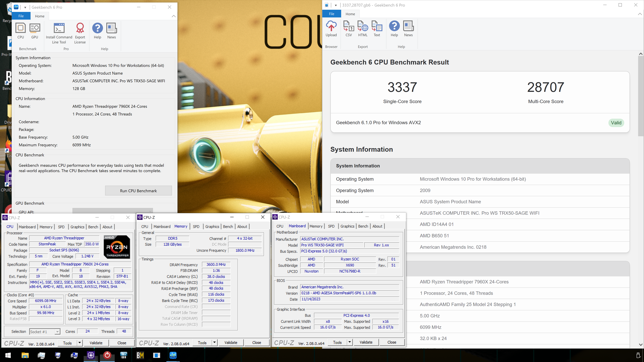Open the BM app from the taskbar
Image resolution: width=644 pixels, height=362 pixels.
(x=140, y=355)
